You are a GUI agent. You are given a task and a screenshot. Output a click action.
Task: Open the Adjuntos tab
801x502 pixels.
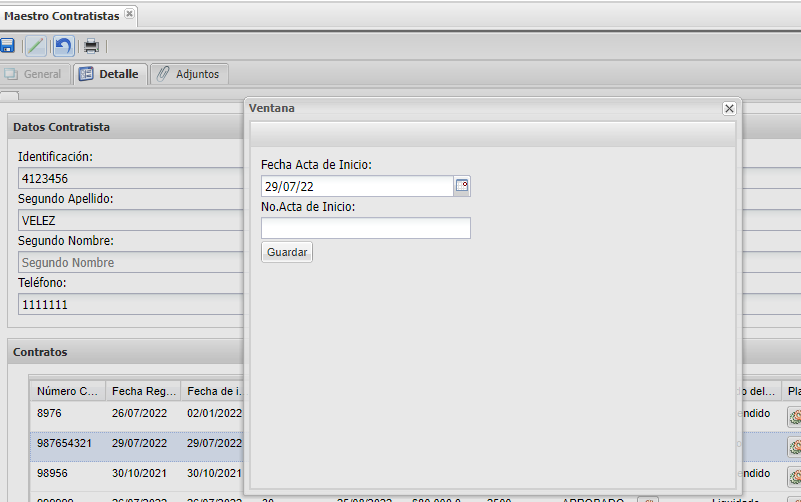point(189,74)
